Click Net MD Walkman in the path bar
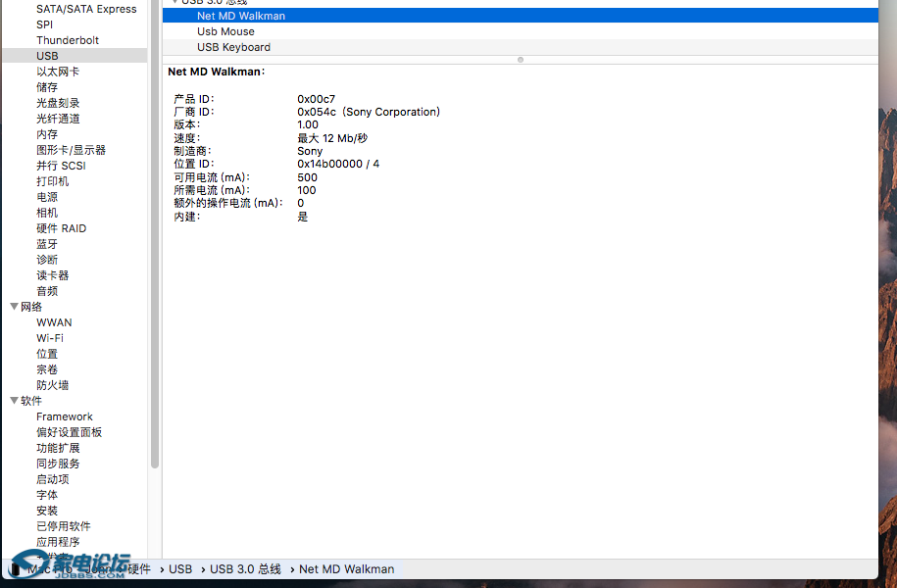Viewport: 897px width, 588px height. 347,569
